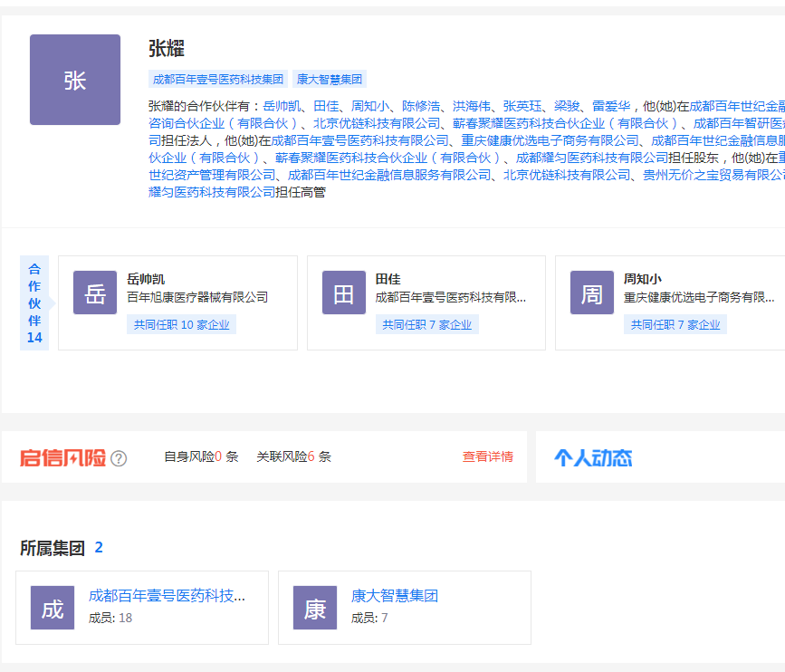Open the 成都百年壹号医药科技集团 tag

point(218,79)
